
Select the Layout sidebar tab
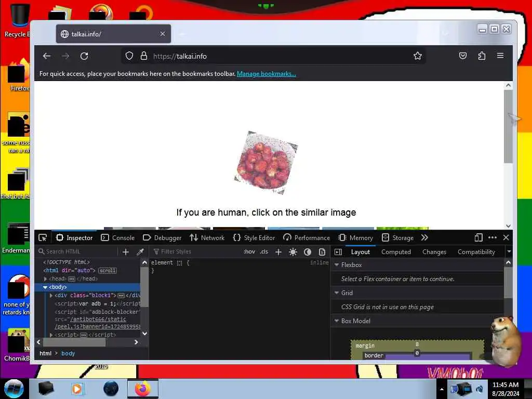(x=361, y=252)
